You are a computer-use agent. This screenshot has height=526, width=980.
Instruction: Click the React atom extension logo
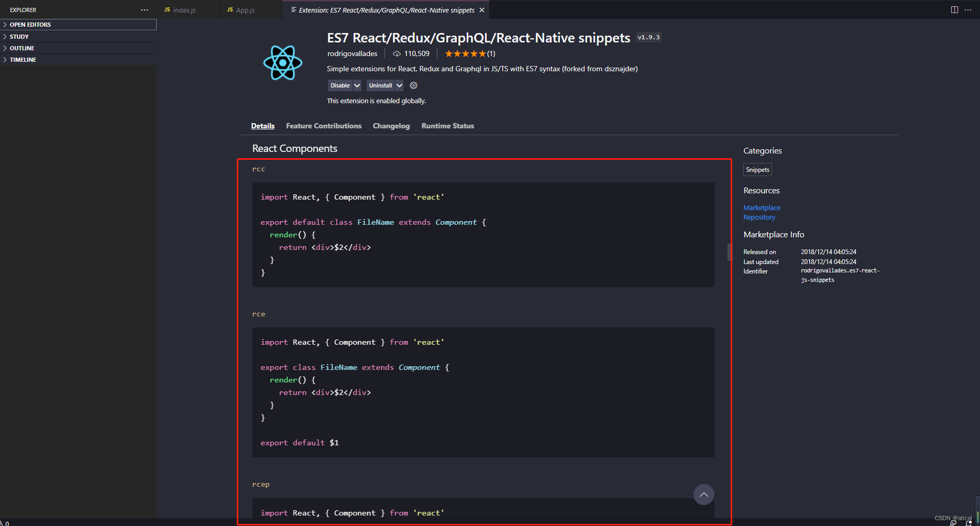(x=283, y=63)
